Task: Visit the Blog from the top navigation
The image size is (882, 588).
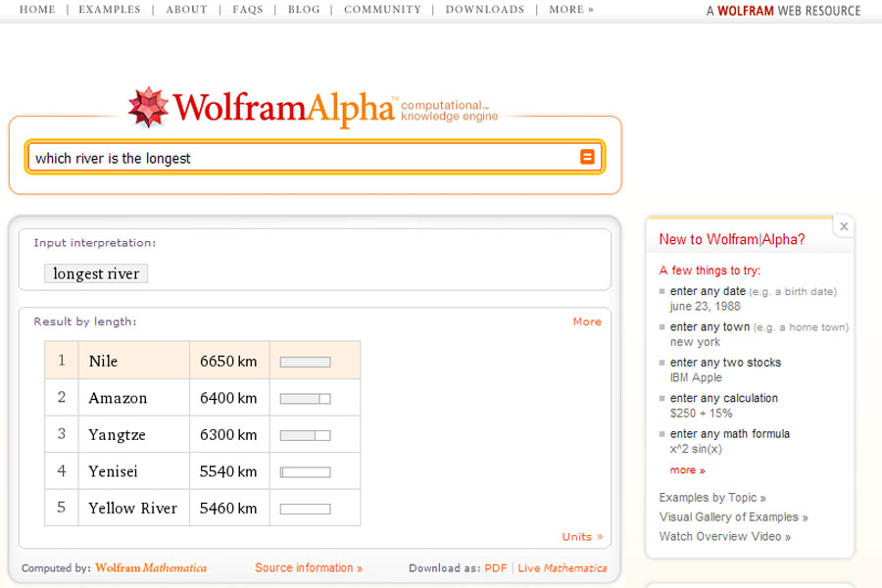Action: pos(303,9)
